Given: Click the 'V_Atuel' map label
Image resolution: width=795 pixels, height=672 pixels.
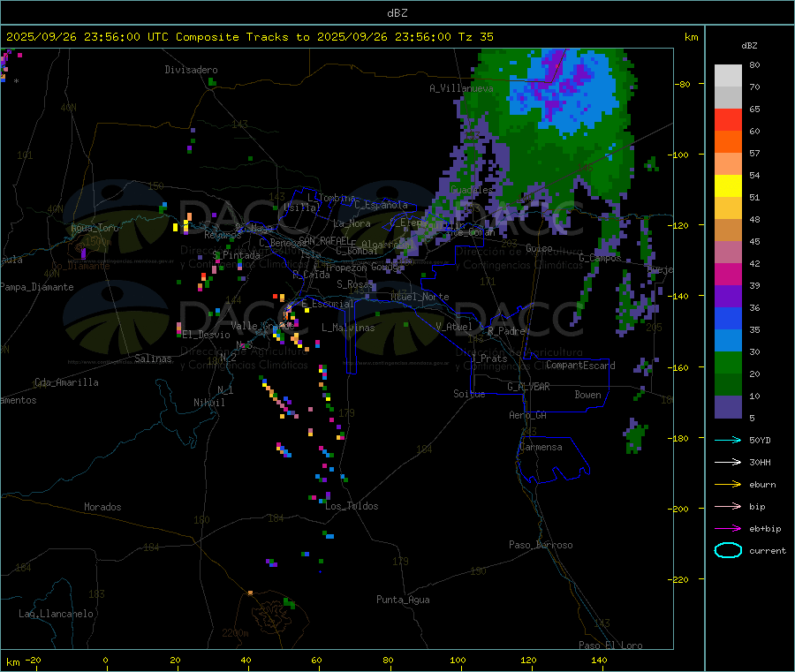Looking at the screenshot, I should pyautogui.click(x=454, y=327).
